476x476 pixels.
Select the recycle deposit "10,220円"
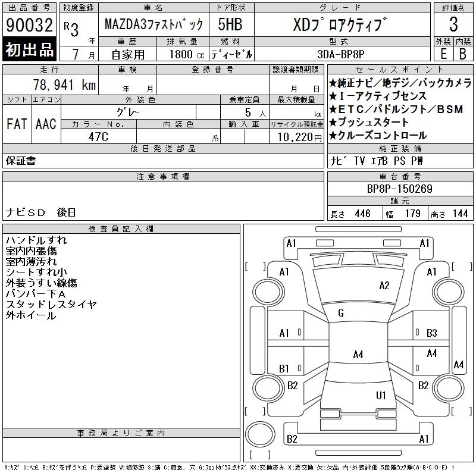click(300, 137)
